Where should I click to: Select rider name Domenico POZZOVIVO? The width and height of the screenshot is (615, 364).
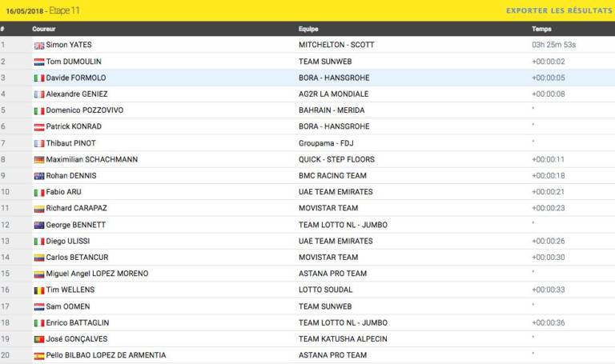point(84,110)
